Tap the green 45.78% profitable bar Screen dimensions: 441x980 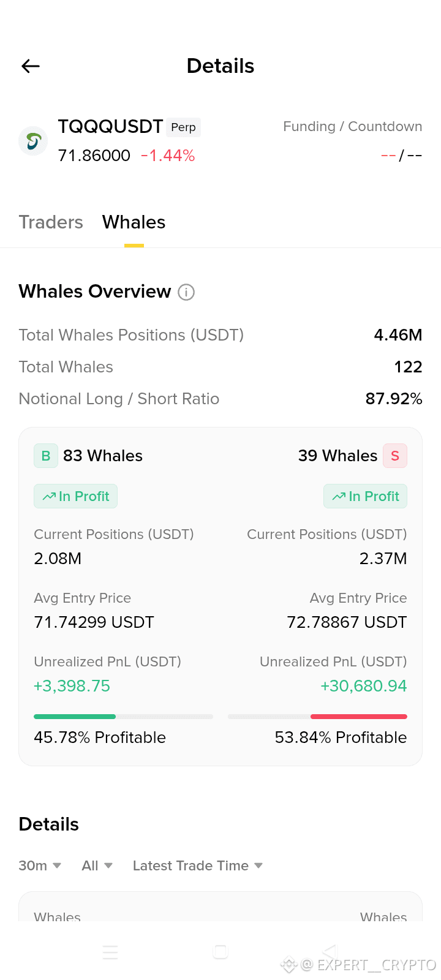(75, 717)
